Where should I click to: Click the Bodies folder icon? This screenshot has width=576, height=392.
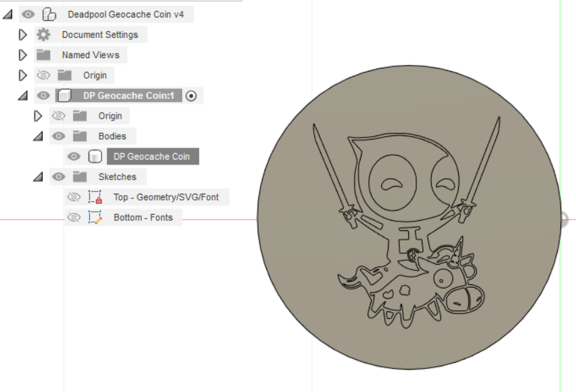click(x=79, y=135)
